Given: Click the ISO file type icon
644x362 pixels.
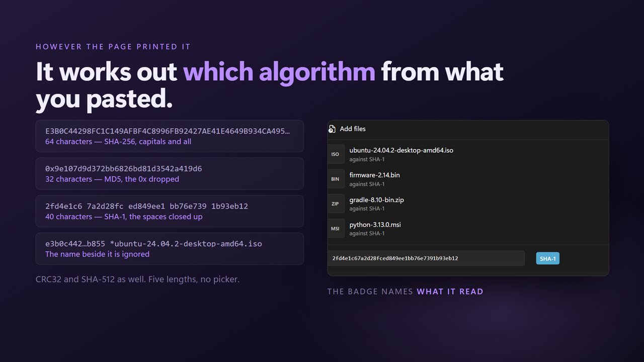Looking at the screenshot, I should tap(335, 154).
